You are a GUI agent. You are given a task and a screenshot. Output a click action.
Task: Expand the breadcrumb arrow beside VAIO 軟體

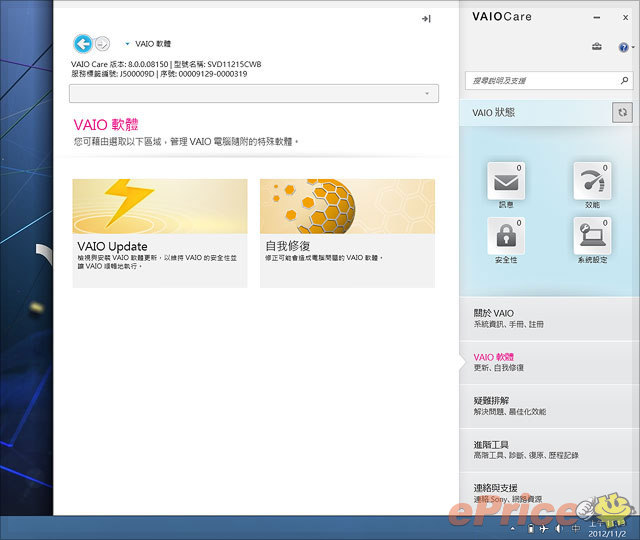[127, 44]
